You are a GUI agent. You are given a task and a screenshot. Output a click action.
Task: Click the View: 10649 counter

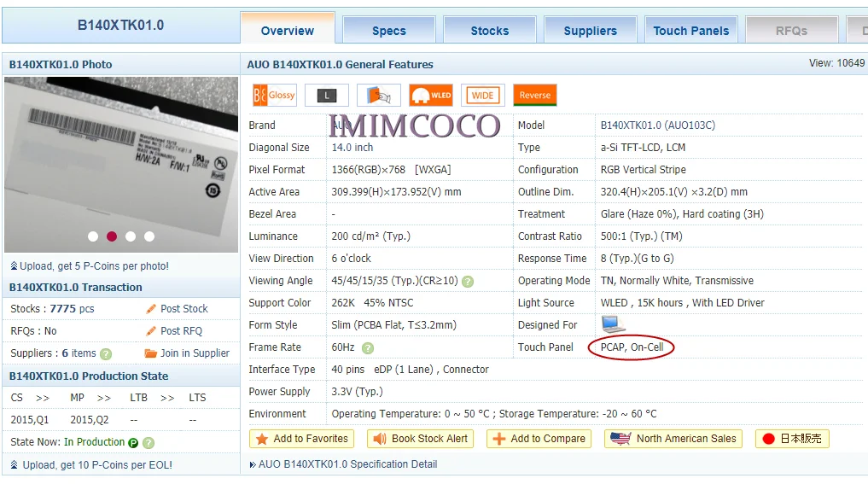click(x=836, y=63)
